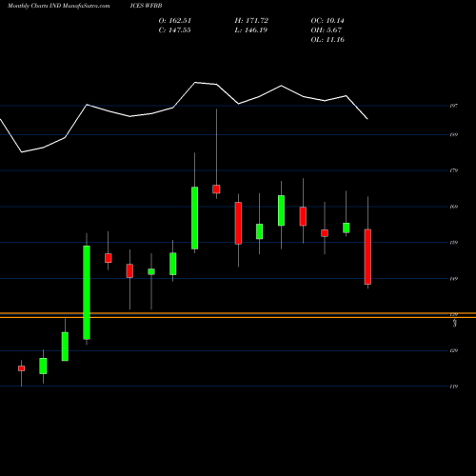Click the OH 5.67 statistic
Viewport: 476px width, 476px height.
[327, 30]
